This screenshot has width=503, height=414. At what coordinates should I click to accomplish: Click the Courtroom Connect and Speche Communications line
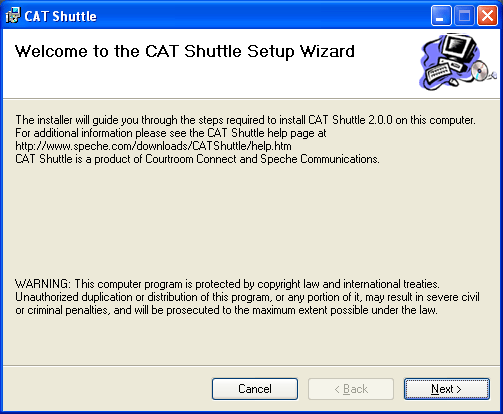pos(197,159)
